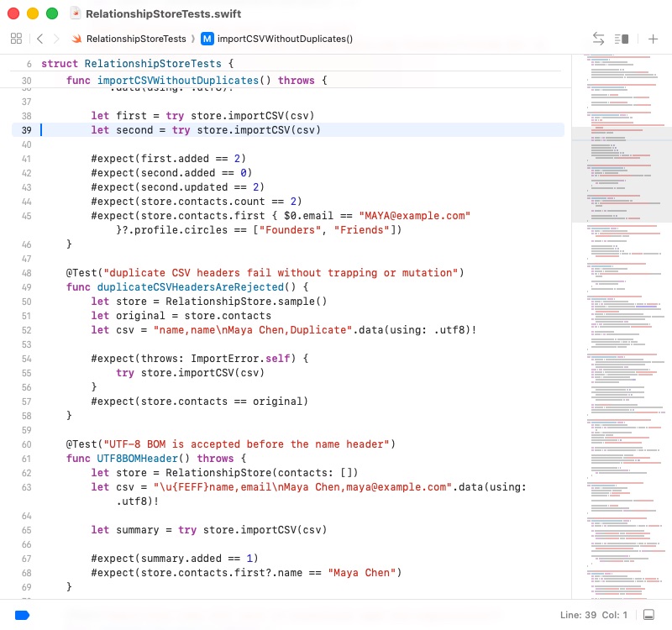Click the "name,name\nMaya Chen,Duplicate" string

(x=253, y=330)
